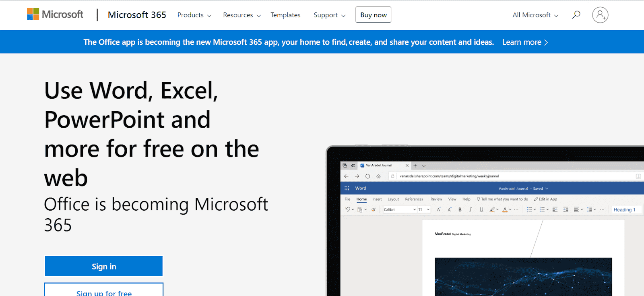Image resolution: width=644 pixels, height=296 pixels.
Task: Click the Buy now button
Action: (374, 15)
